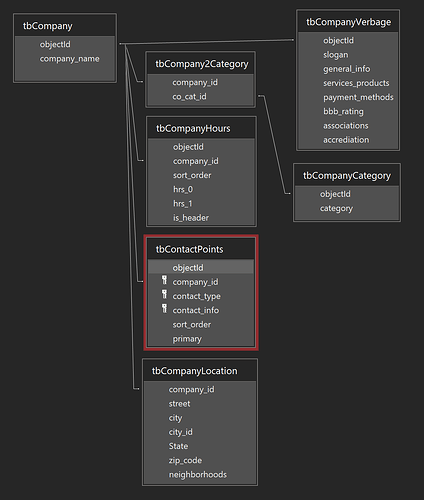Select objectId field in tbContactPoints
Image resolution: width=424 pixels, height=500 pixels.
pos(201,268)
